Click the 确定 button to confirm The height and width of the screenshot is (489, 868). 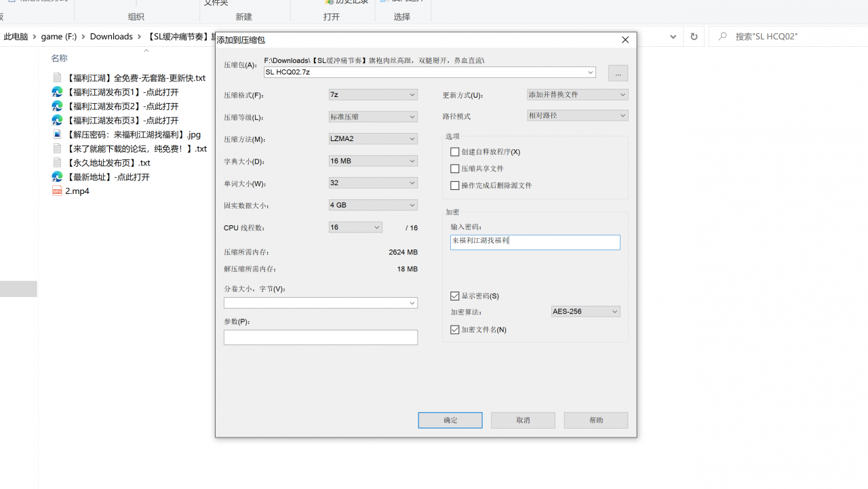point(450,420)
